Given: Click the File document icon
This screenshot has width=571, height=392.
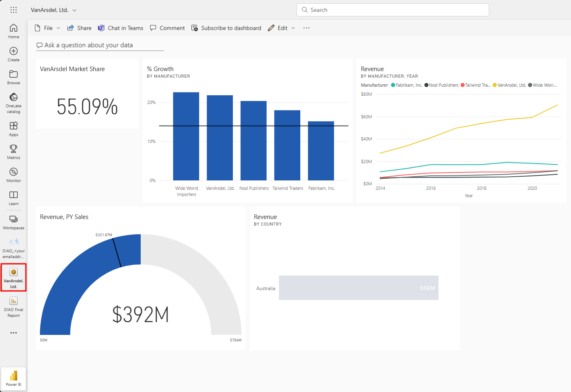Looking at the screenshot, I should tap(37, 28).
